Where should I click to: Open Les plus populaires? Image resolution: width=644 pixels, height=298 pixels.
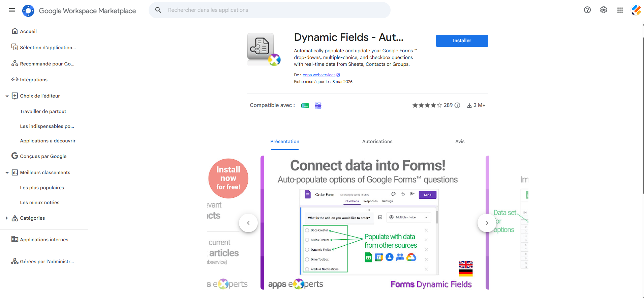point(42,188)
